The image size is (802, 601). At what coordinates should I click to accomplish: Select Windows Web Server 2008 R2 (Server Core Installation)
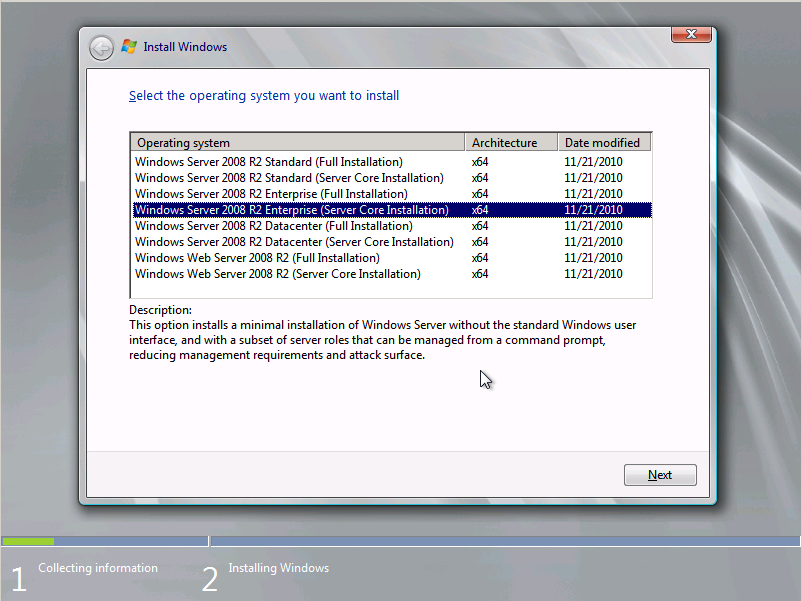click(277, 274)
